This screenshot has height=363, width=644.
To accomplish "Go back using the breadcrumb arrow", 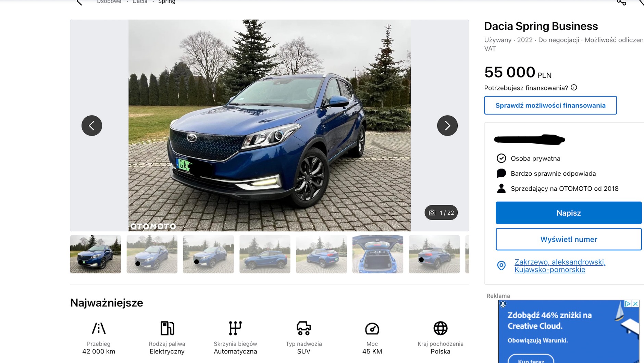I will click(79, 2).
